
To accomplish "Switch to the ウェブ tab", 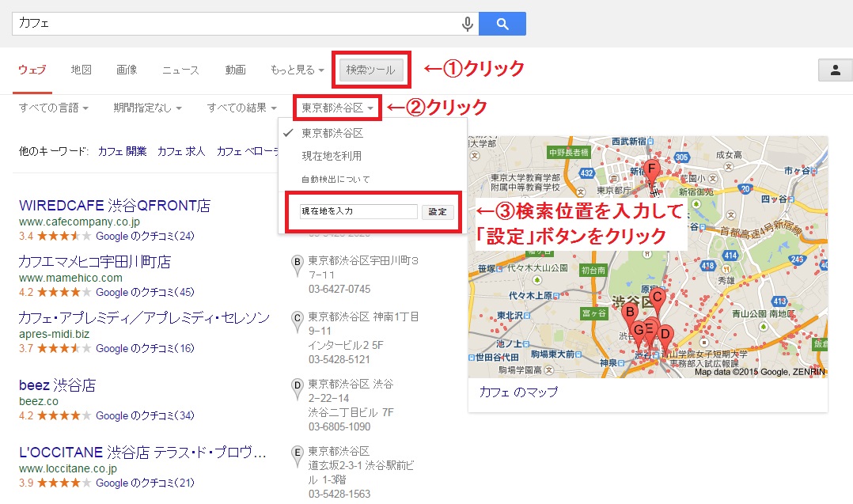I will tap(32, 70).
